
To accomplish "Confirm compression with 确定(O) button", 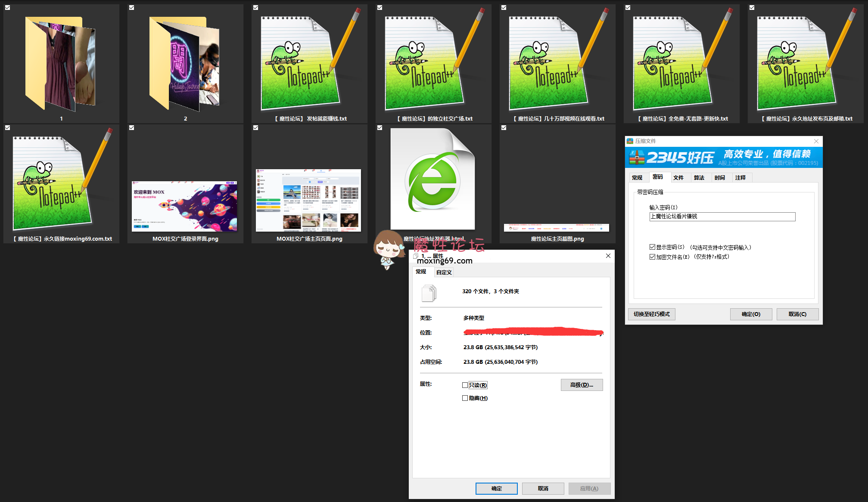I will [751, 314].
